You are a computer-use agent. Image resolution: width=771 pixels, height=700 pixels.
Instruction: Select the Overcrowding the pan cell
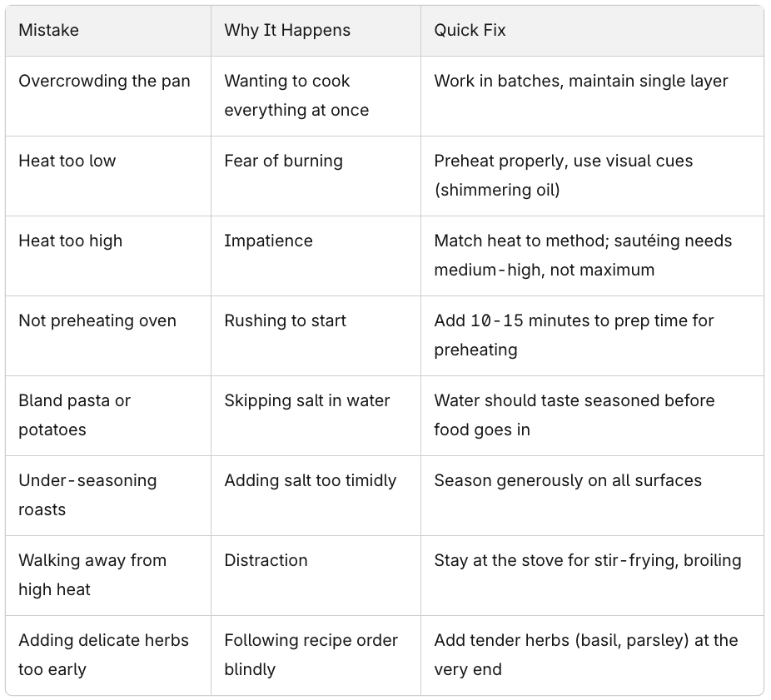point(108,96)
